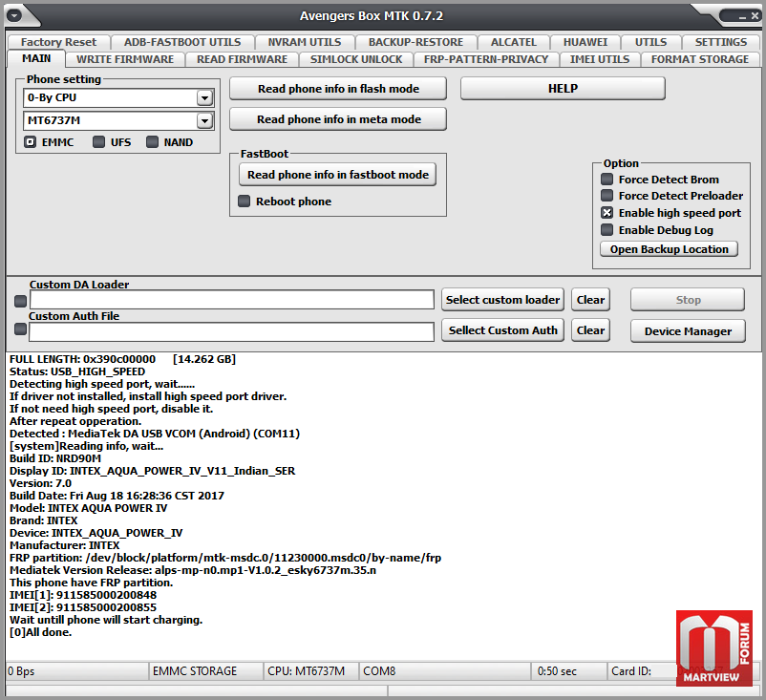Focus the Custom DA Loader path field
Screen dimensions: 766x700
(232, 300)
